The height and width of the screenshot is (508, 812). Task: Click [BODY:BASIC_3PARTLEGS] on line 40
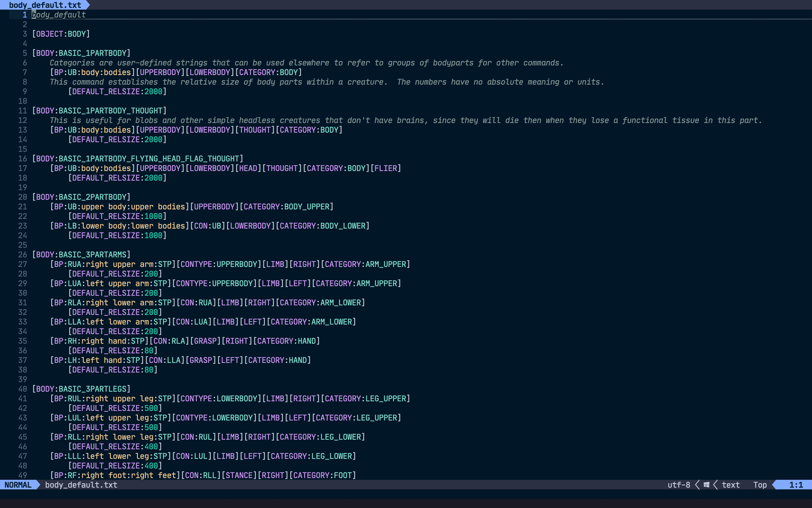[81, 389]
